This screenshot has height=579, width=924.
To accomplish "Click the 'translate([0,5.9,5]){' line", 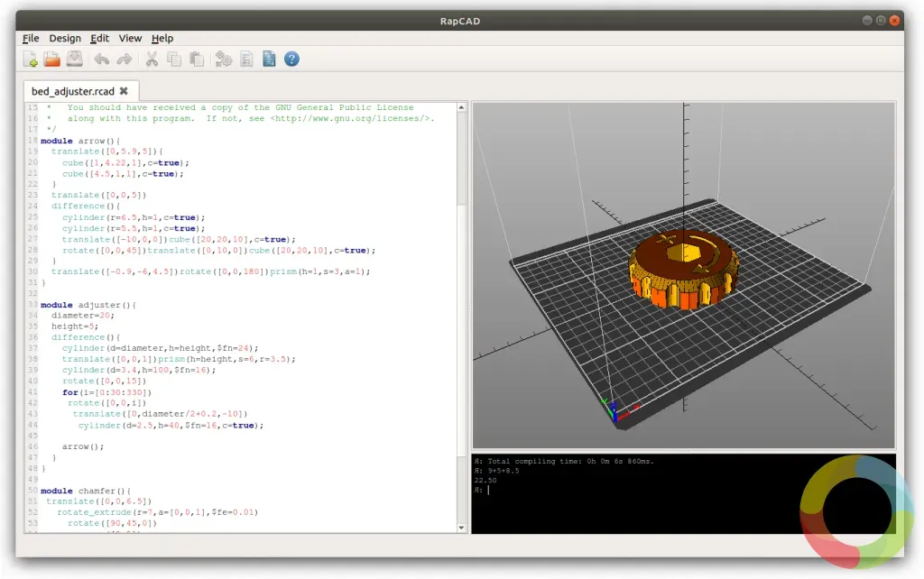I will point(106,152).
